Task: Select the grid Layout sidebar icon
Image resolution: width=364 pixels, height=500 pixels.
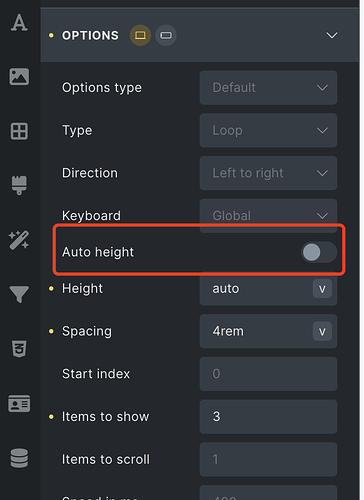Action: tap(19, 131)
